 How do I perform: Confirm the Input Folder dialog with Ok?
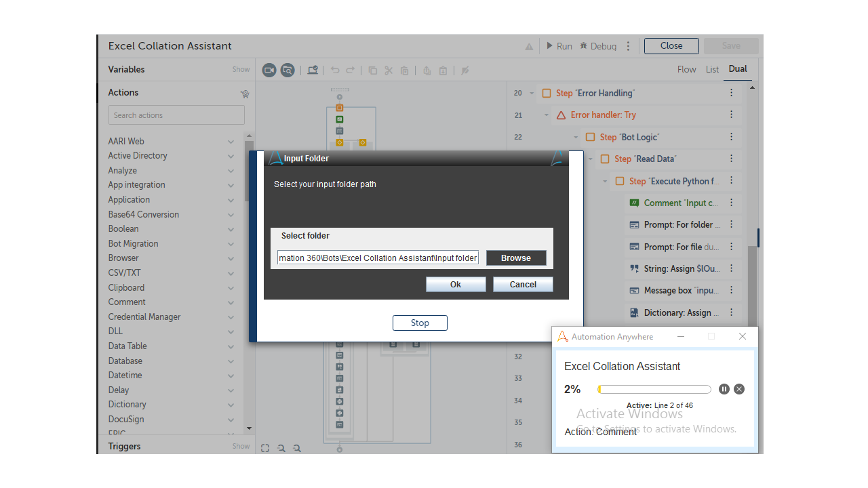[x=456, y=285]
